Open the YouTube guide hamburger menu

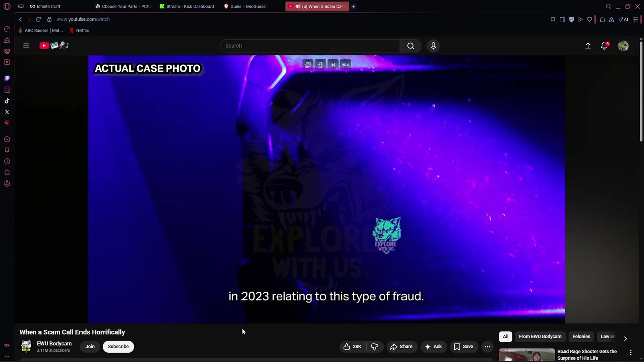(x=26, y=46)
